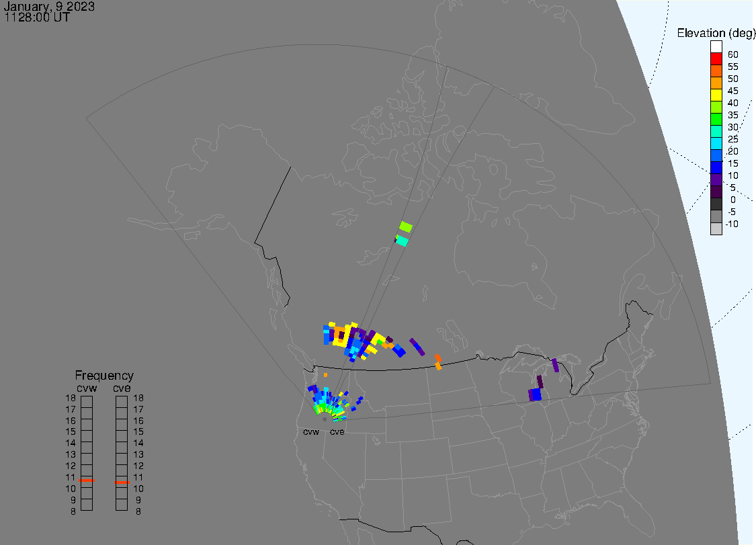The height and width of the screenshot is (545, 756).
Task: Click elevation legend label '60'
Action: coord(733,54)
